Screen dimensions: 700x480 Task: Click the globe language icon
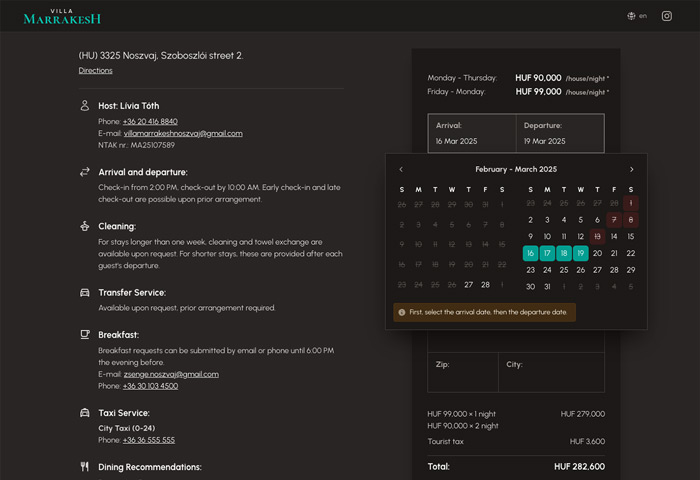coord(631,16)
